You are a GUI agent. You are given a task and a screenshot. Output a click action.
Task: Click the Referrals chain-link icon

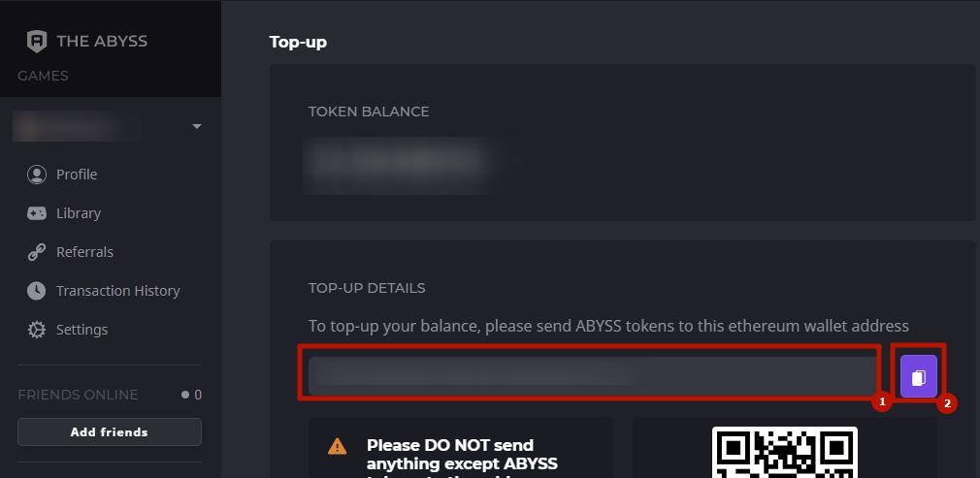tap(37, 252)
